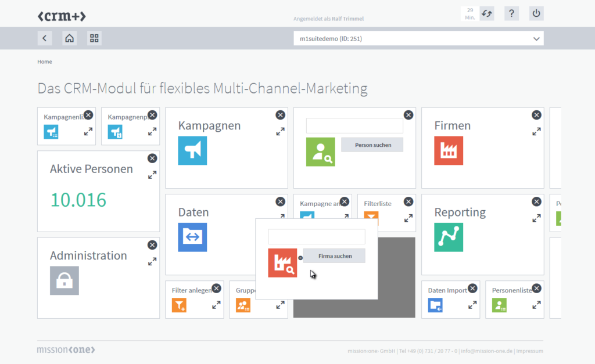Click the green person search icon
595x364 pixels.
click(321, 152)
